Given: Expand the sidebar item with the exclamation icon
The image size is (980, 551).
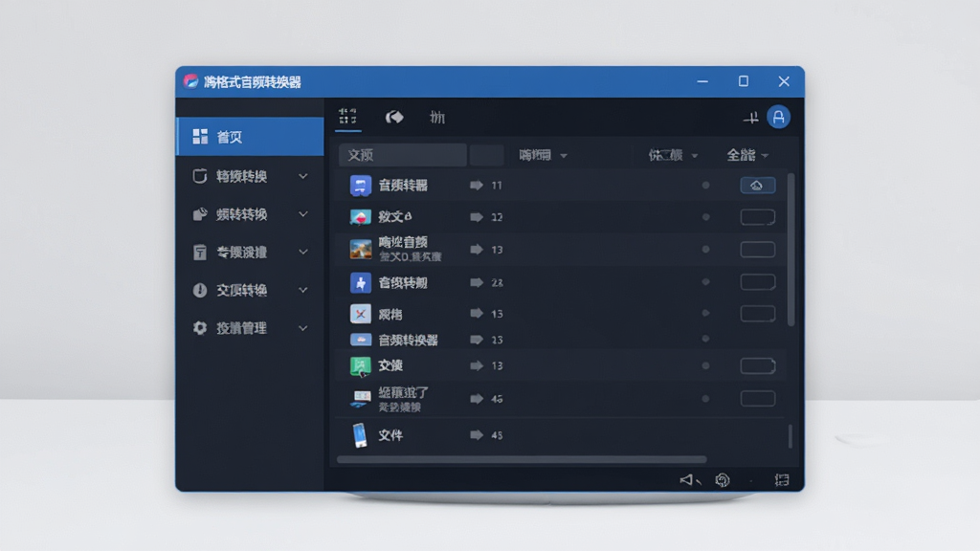Looking at the screenshot, I should pos(303,290).
